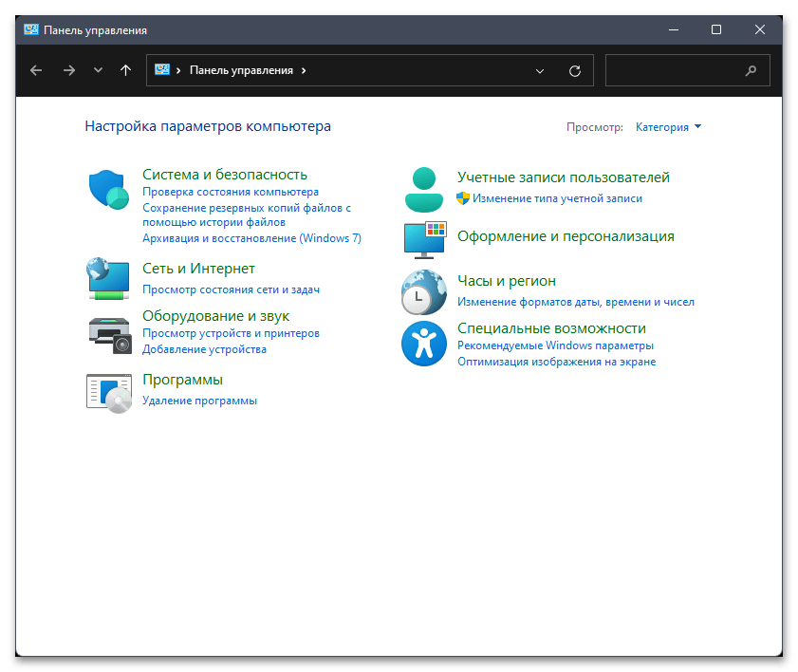The width and height of the screenshot is (798, 672).
Task: Select Панель управления breadcrumb in address bar
Action: click(241, 70)
